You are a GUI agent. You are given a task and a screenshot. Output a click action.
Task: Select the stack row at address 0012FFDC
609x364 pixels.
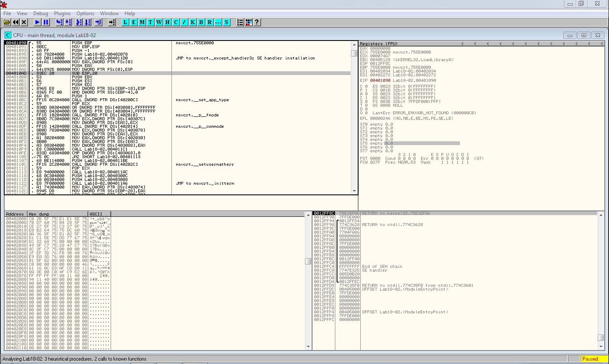[x=455, y=289]
